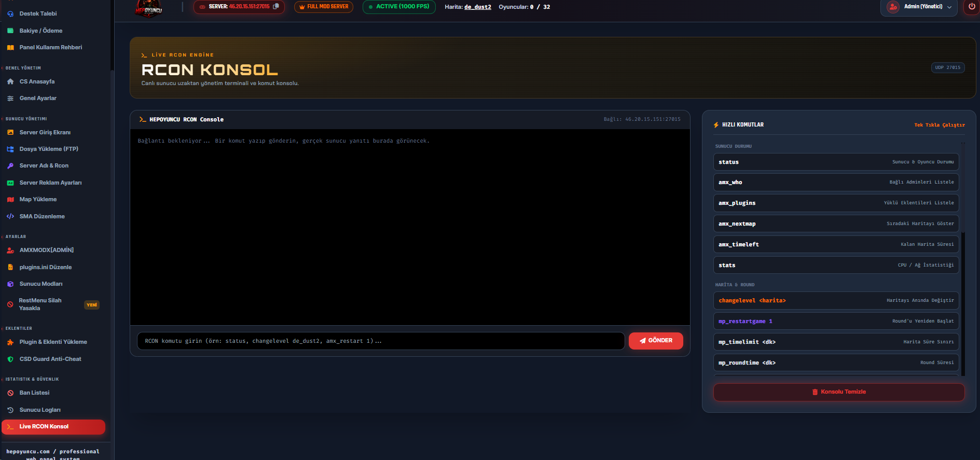Click the SMA Düzenleme code icon
980x460 pixels.
pyautogui.click(x=10, y=216)
